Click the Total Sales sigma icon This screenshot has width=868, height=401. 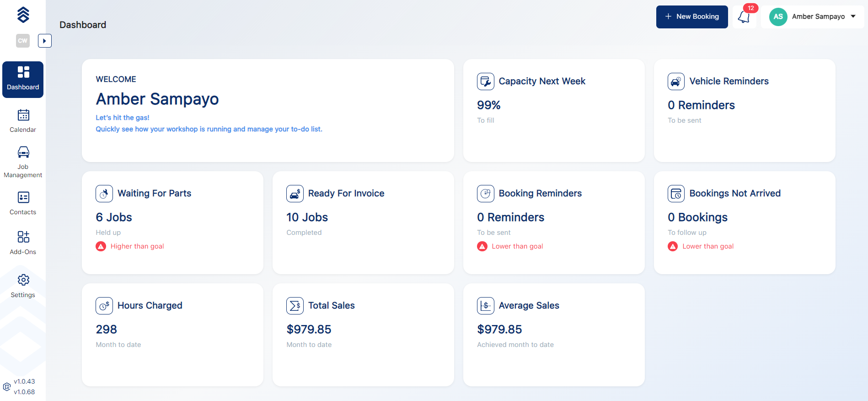[295, 306]
